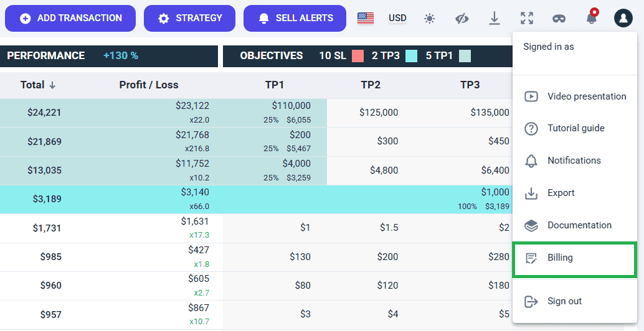
Task: Select the $24,221 total row cell
Action: tap(44, 113)
